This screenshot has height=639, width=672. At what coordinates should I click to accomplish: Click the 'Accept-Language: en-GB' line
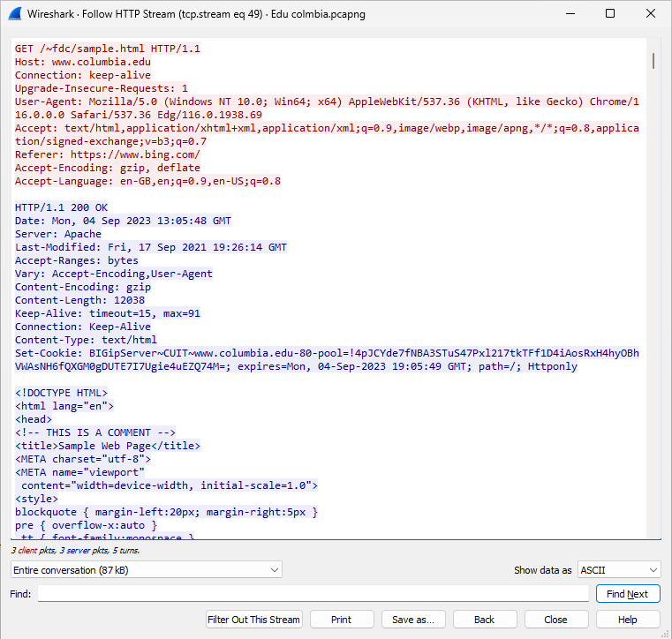tap(147, 181)
